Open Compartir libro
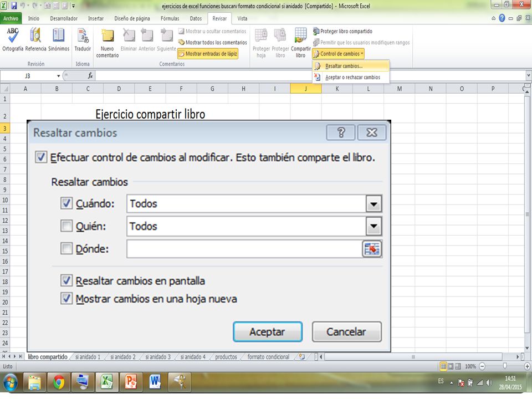 300,43
